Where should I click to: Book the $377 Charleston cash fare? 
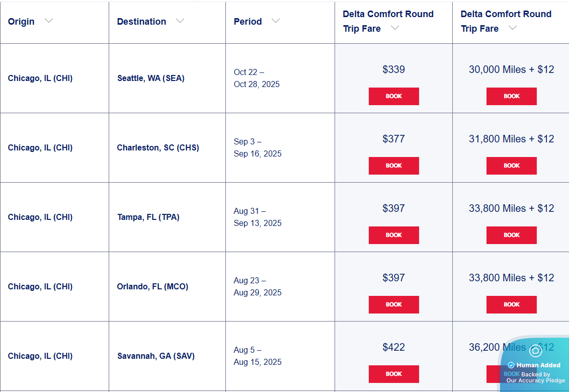point(394,166)
